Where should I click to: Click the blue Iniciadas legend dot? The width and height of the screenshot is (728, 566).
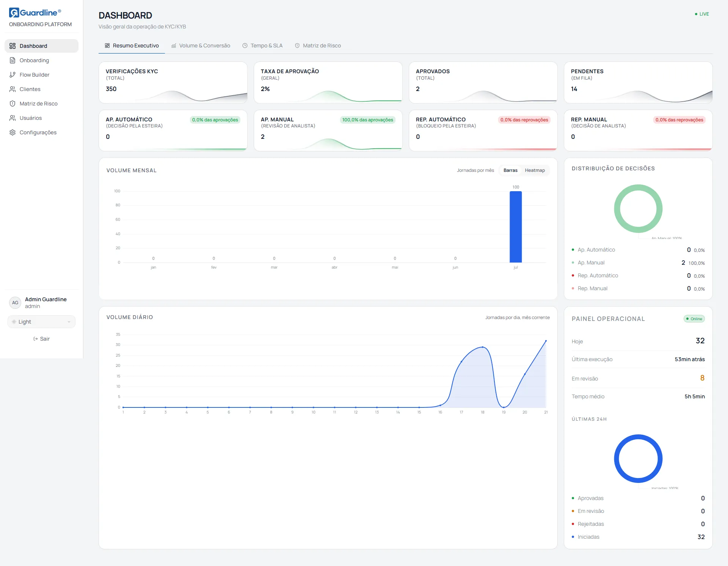[x=573, y=537]
